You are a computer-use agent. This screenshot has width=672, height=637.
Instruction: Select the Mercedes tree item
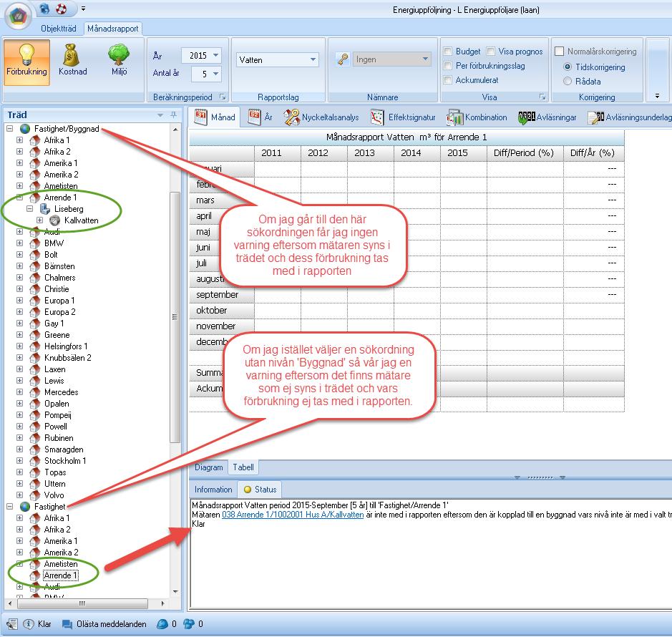pyautogui.click(x=62, y=392)
